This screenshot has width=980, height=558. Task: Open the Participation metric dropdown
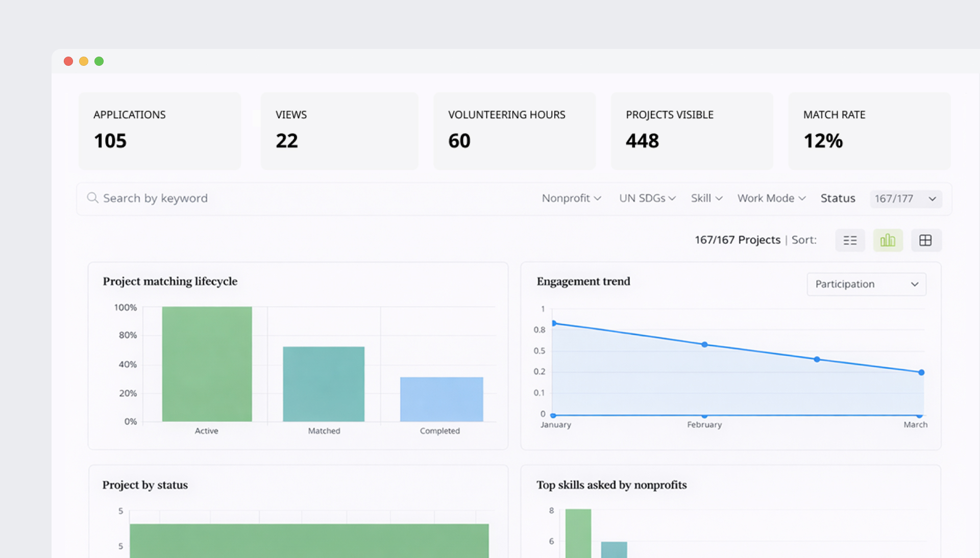[866, 284]
